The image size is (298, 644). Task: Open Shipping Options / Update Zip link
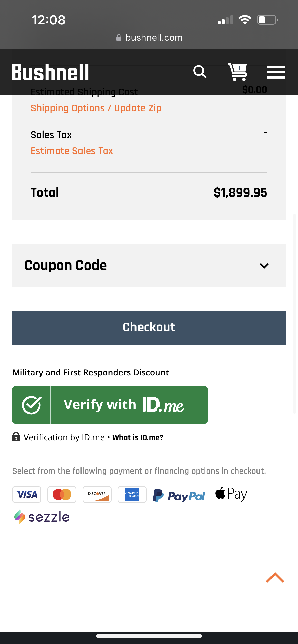point(96,108)
